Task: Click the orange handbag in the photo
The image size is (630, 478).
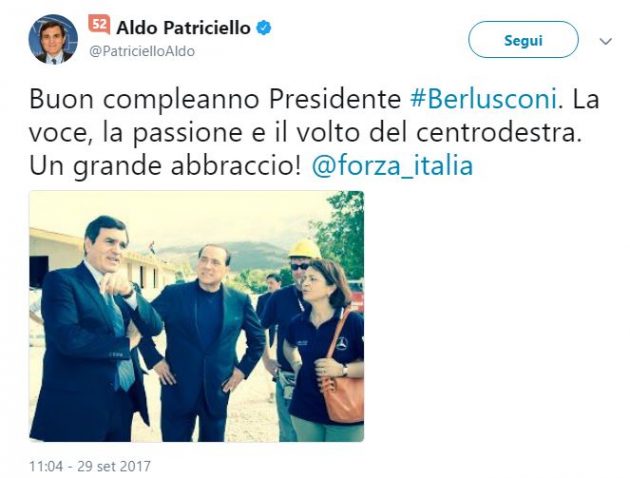Action: click(342, 396)
